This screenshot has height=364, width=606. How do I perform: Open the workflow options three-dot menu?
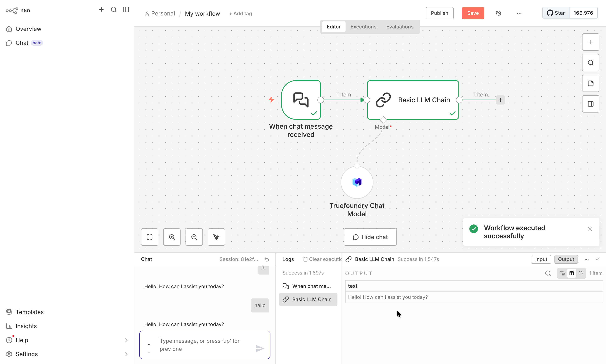coord(519,13)
